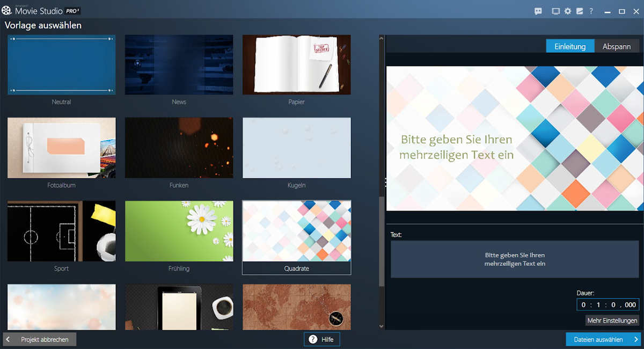Select the Frühling daisy template
This screenshot has height=349, width=644.
[x=179, y=231]
